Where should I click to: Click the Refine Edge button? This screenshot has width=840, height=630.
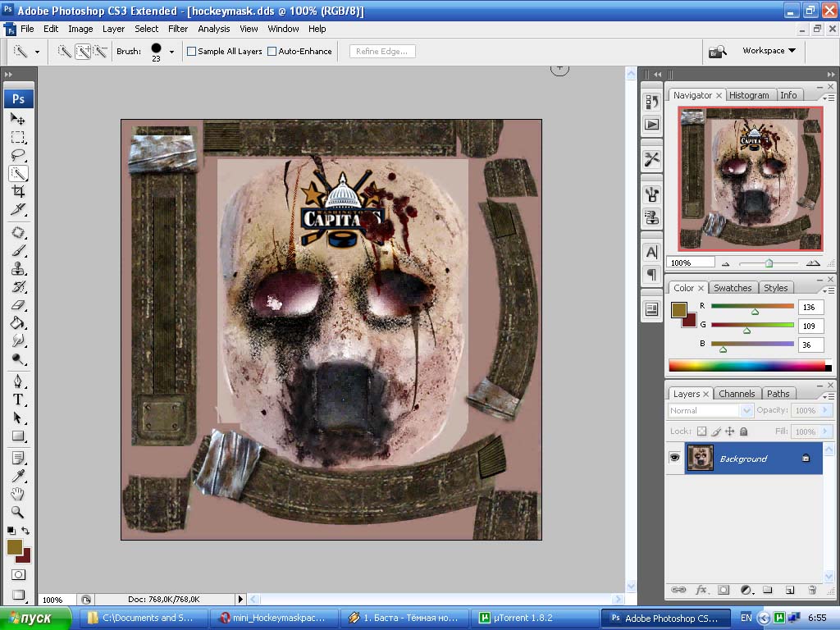383,51
